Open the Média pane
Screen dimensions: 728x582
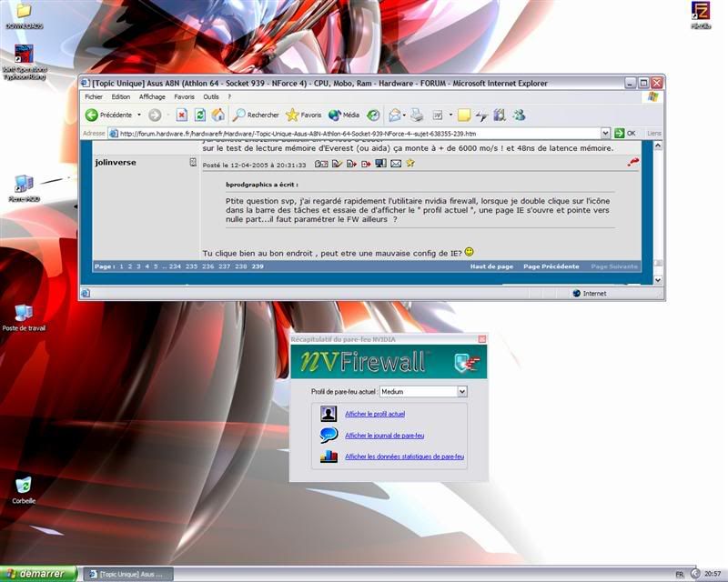(344, 115)
